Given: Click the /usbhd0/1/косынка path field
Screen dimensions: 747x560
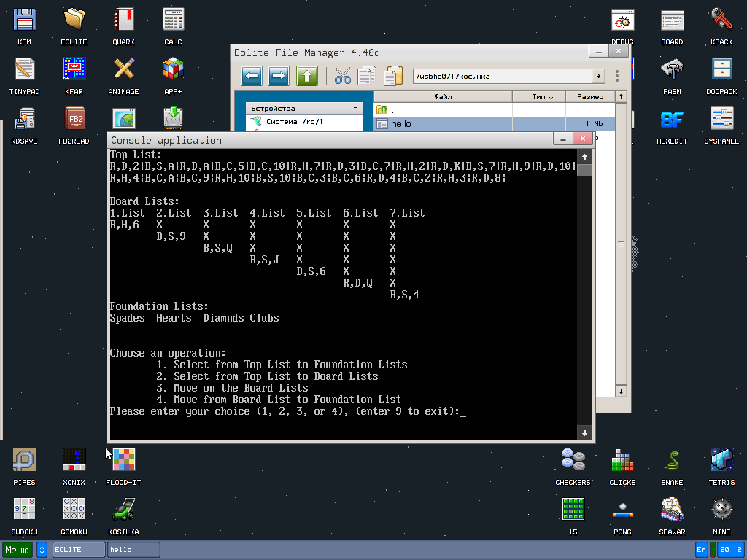Looking at the screenshot, I should point(501,76).
